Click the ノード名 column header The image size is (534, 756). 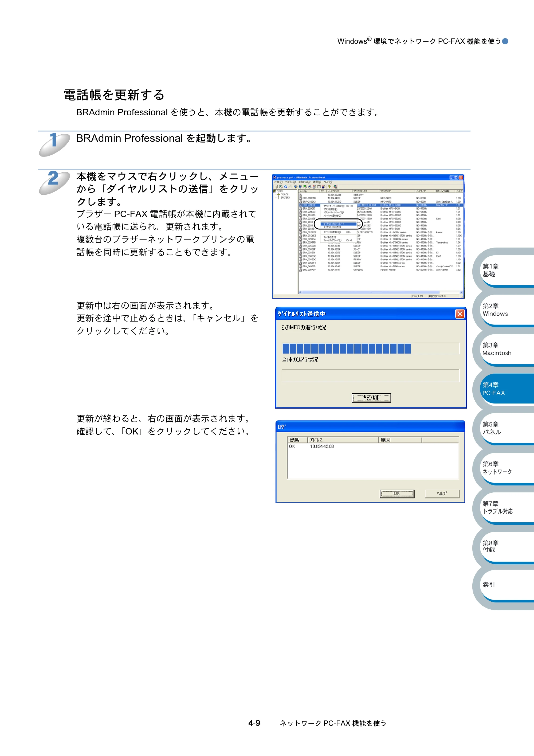pyautogui.click(x=309, y=191)
